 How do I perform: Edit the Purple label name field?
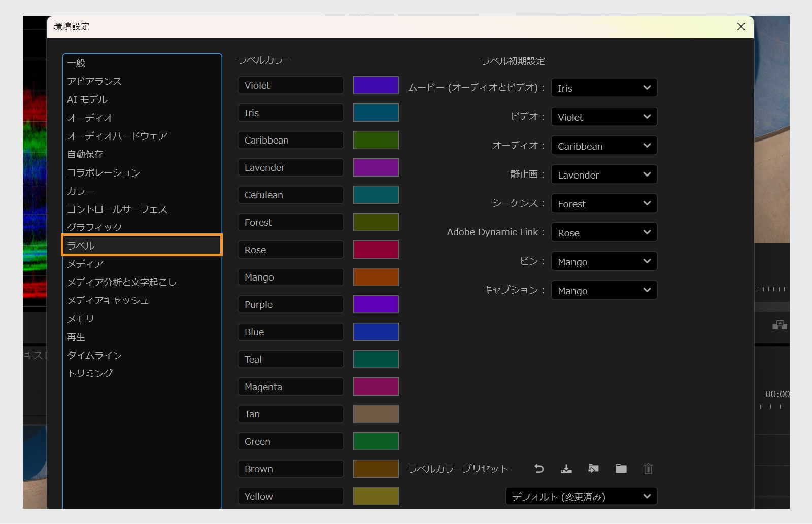pos(291,304)
